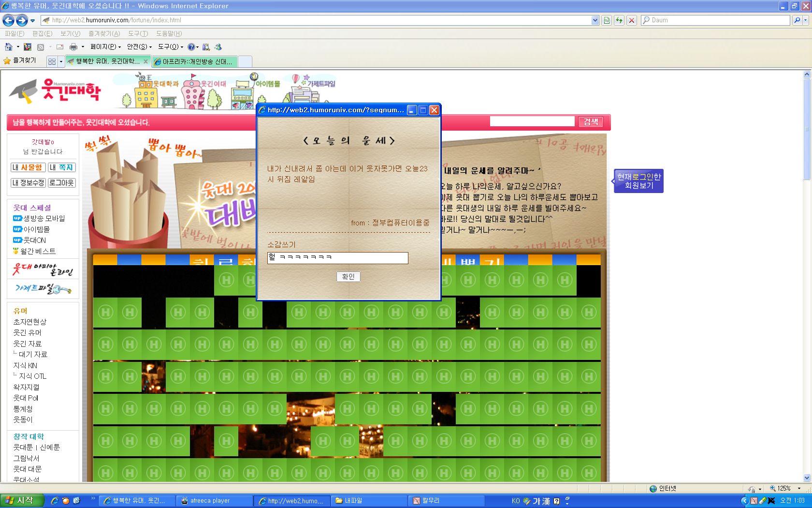
Task: Click the 내 정보수정 button
Action: point(28,183)
